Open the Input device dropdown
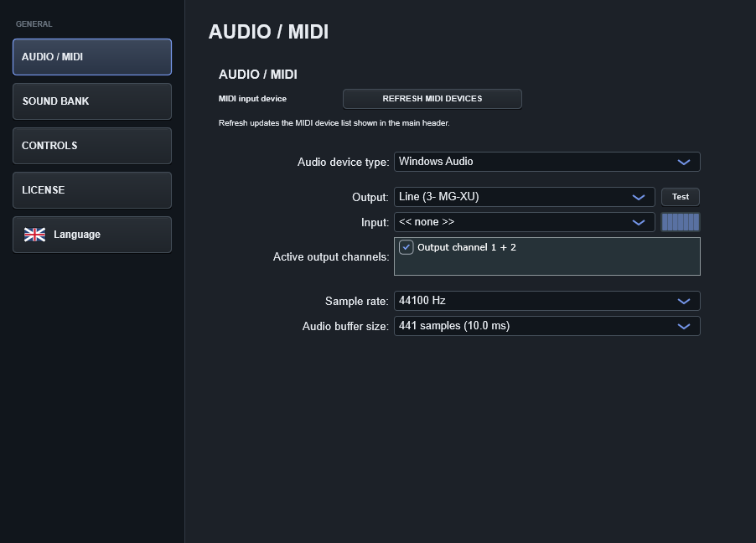The width and height of the screenshot is (756, 543). 524,222
